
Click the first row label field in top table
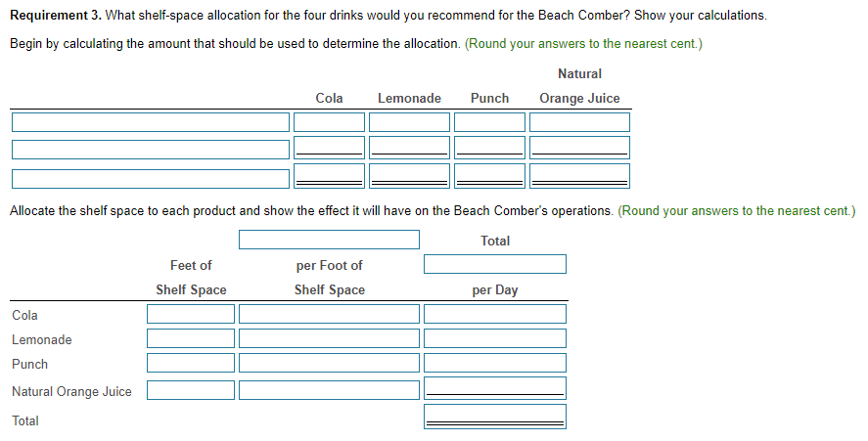click(151, 122)
